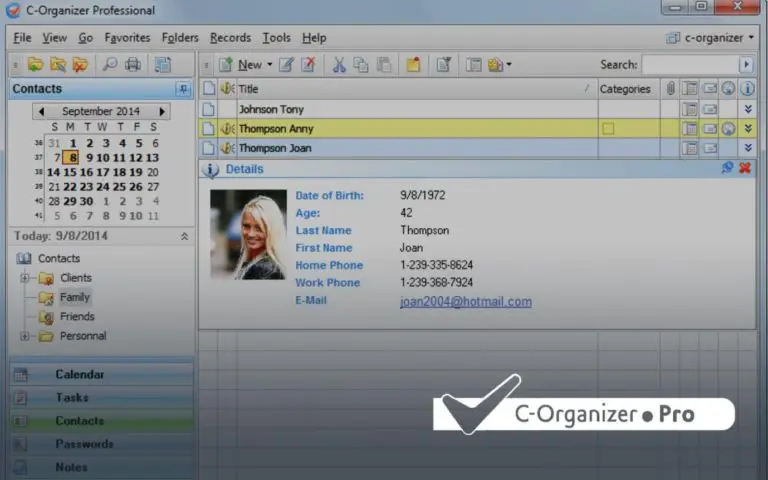Close the Details pane with red X

tap(745, 168)
